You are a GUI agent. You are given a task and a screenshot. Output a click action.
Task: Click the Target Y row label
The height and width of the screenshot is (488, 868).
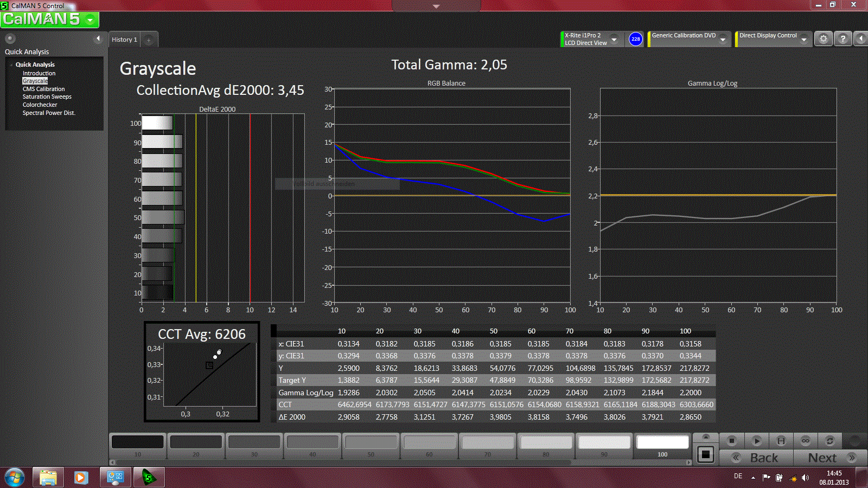(x=292, y=380)
